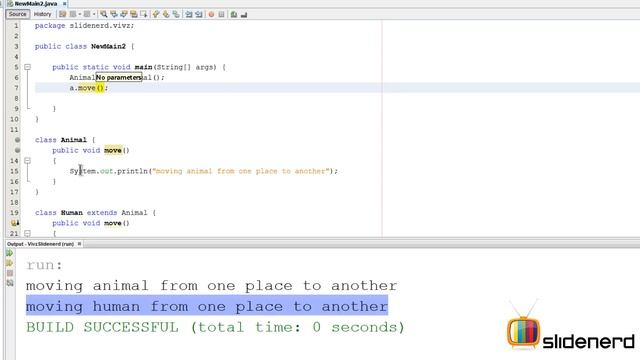Collapse the main method fold at line 5
Screen dimensions: 640x360
click(x=27, y=67)
